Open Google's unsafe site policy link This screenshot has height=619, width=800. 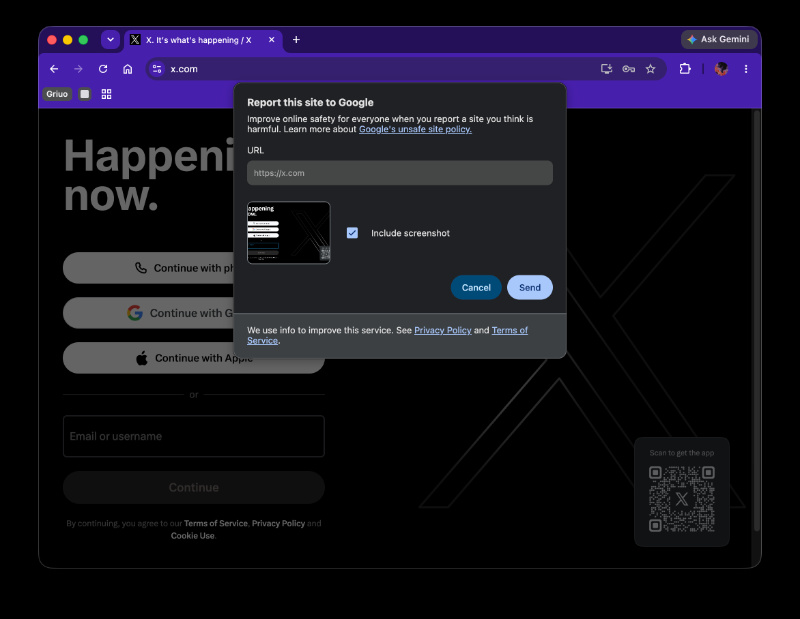(x=415, y=129)
